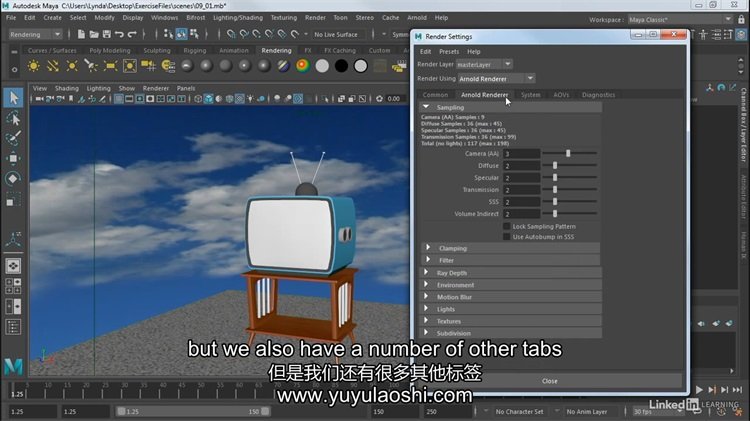The width and height of the screenshot is (750, 421).
Task: Enable Use Autobump in SSS checkbox
Action: 507,237
